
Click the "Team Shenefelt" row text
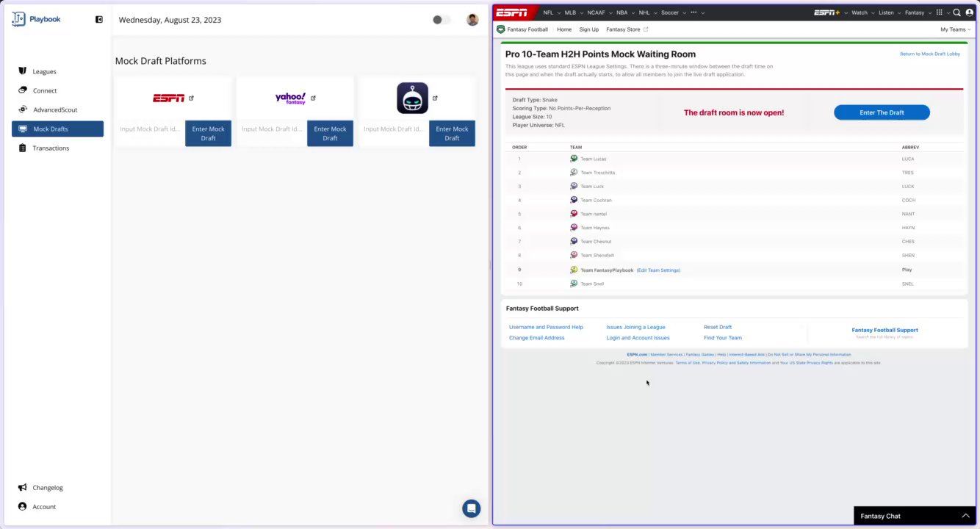(x=597, y=256)
